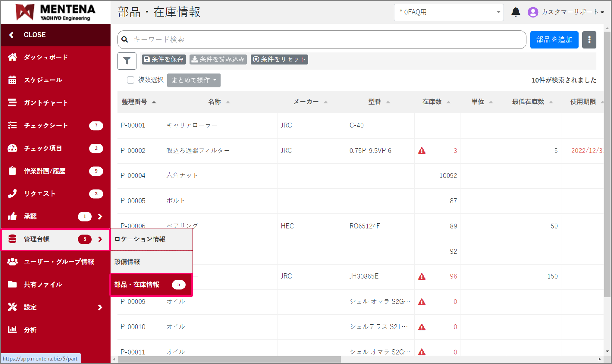
Task: Open Dashboard via home icon
Action: click(x=12, y=57)
